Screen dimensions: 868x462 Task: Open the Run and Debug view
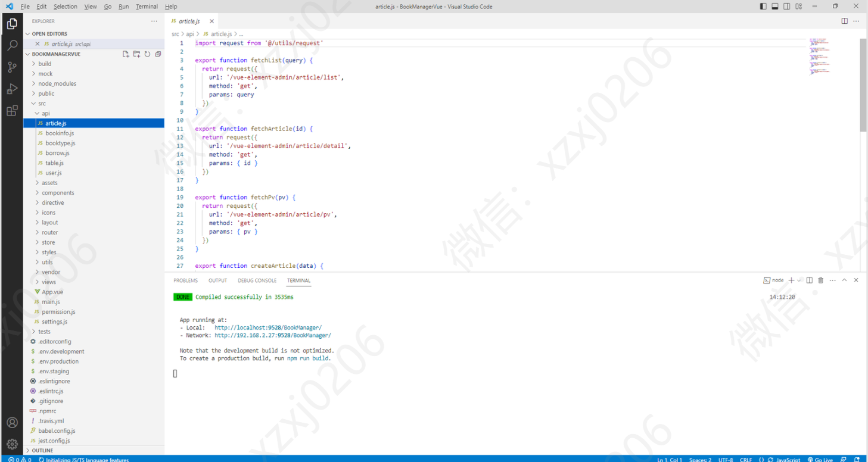click(x=12, y=89)
